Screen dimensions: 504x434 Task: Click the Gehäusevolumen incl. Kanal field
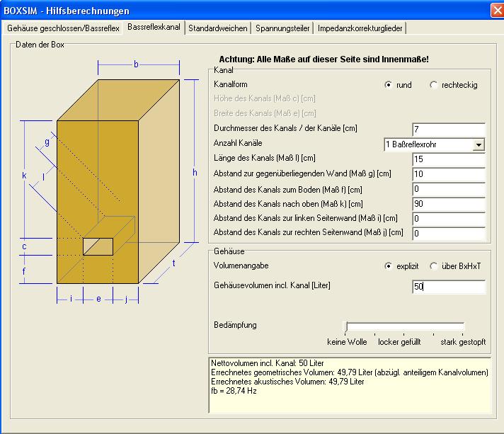(x=448, y=287)
